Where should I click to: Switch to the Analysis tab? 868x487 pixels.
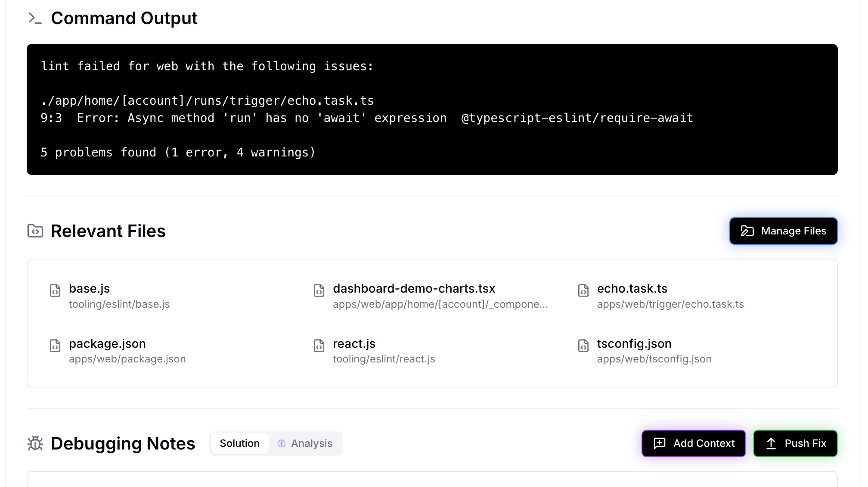305,443
